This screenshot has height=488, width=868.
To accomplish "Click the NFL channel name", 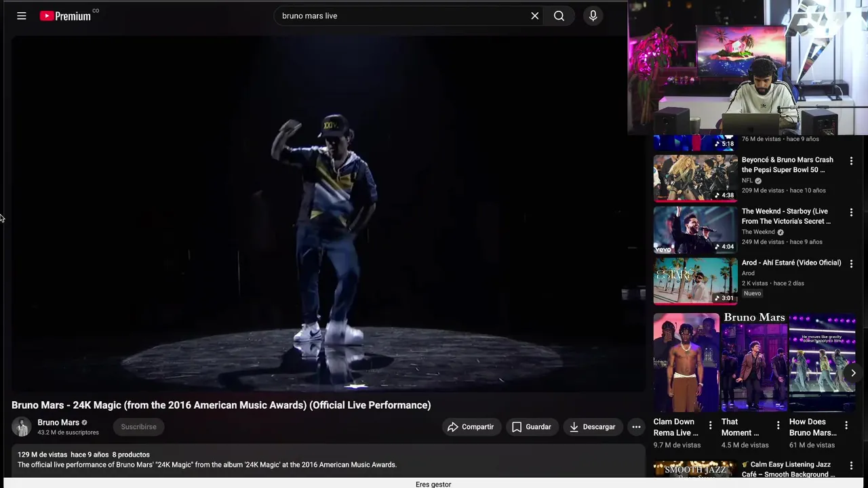I will (747, 181).
